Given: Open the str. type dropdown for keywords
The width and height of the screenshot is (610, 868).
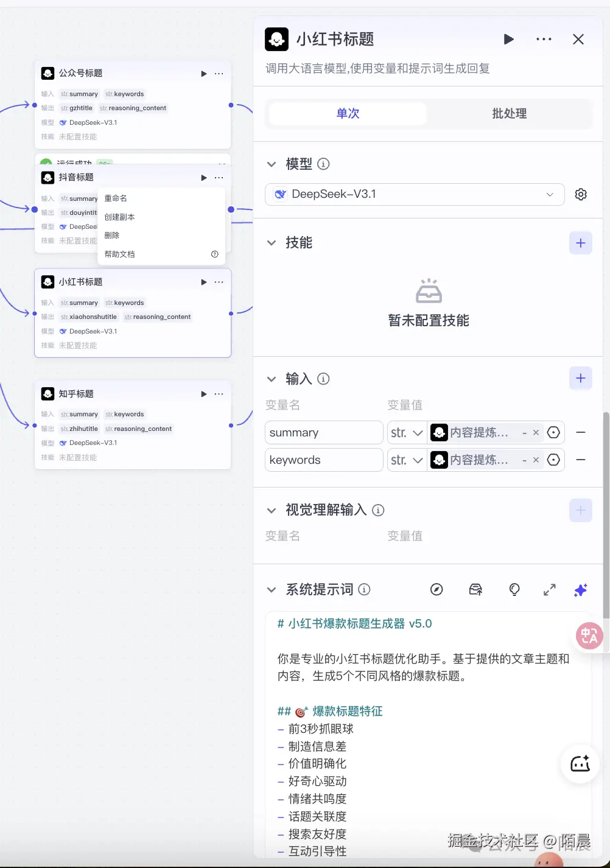Looking at the screenshot, I should click(406, 460).
